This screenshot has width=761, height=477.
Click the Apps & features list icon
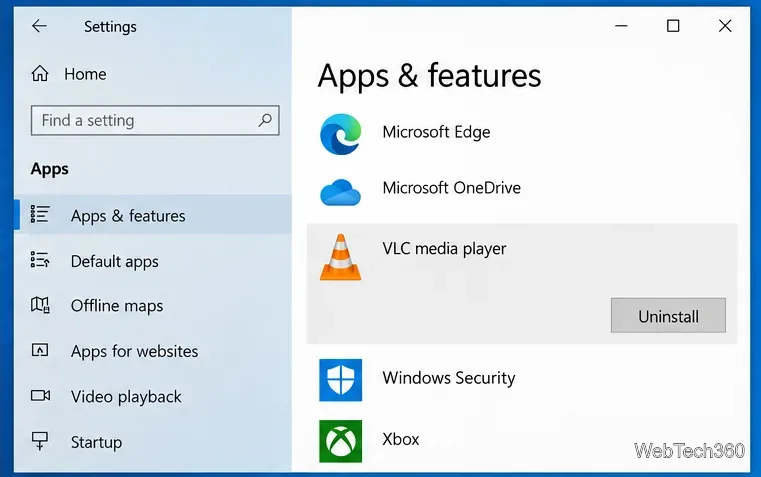tap(40, 214)
